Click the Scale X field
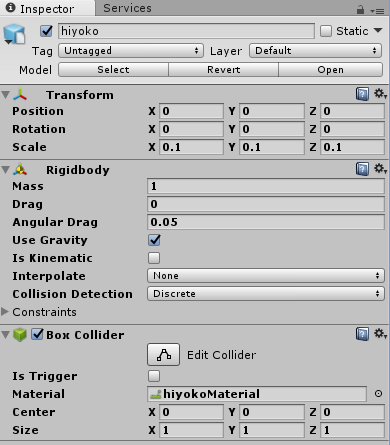390x445 pixels. tap(191, 147)
